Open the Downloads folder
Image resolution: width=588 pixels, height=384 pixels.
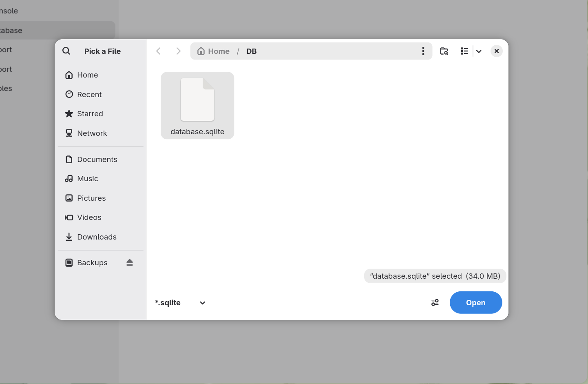click(100, 237)
